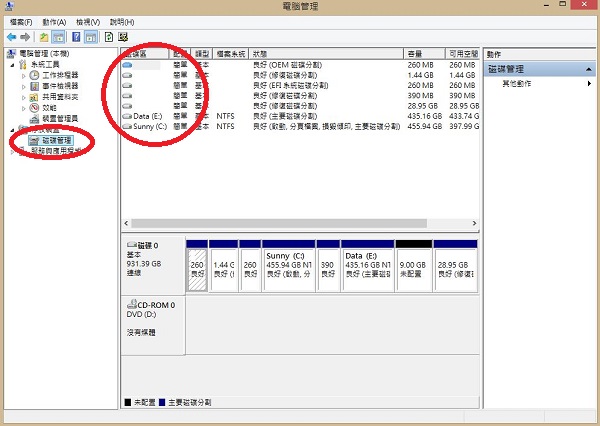This screenshot has width=600, height=426.
Task: Click the CD-ROM 0 drive icon
Action: point(132,304)
